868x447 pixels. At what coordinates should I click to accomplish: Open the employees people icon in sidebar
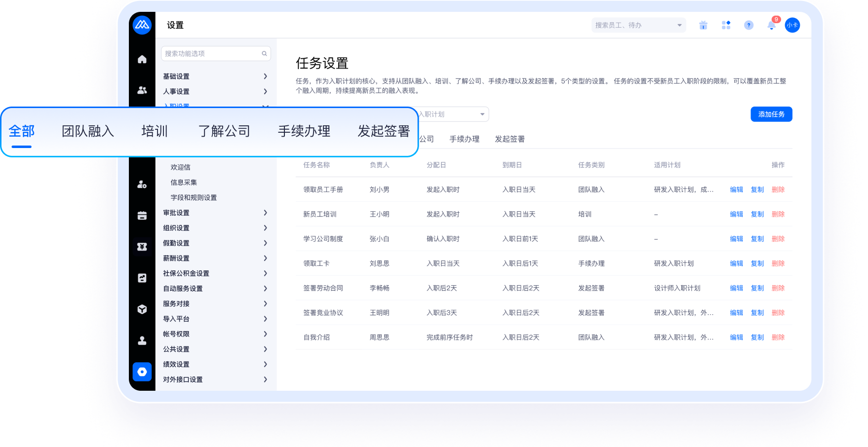[x=142, y=90]
